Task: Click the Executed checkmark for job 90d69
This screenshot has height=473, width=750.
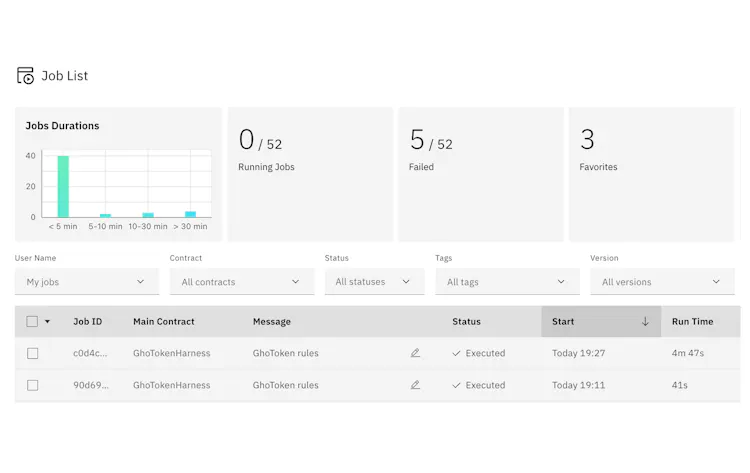Action: tap(456, 385)
